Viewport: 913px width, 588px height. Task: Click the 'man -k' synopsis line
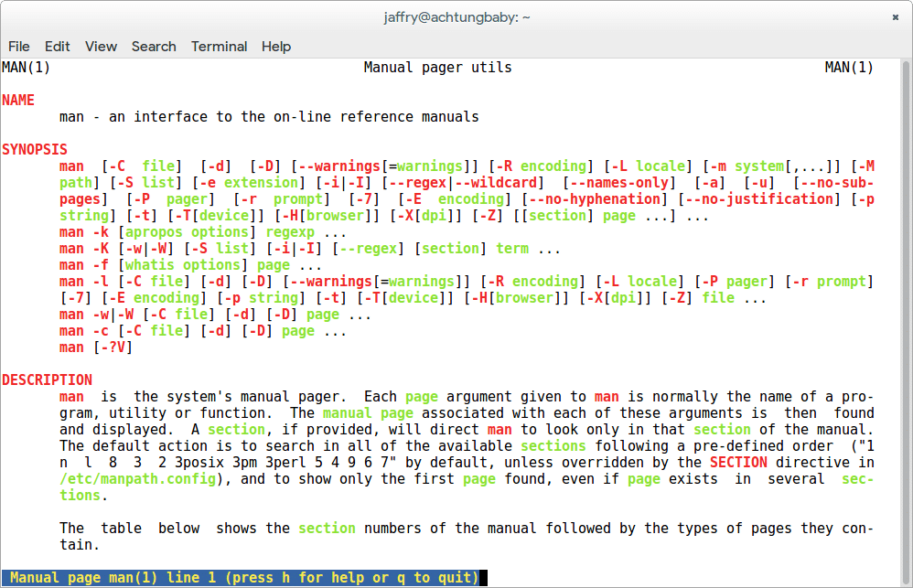pos(203,232)
